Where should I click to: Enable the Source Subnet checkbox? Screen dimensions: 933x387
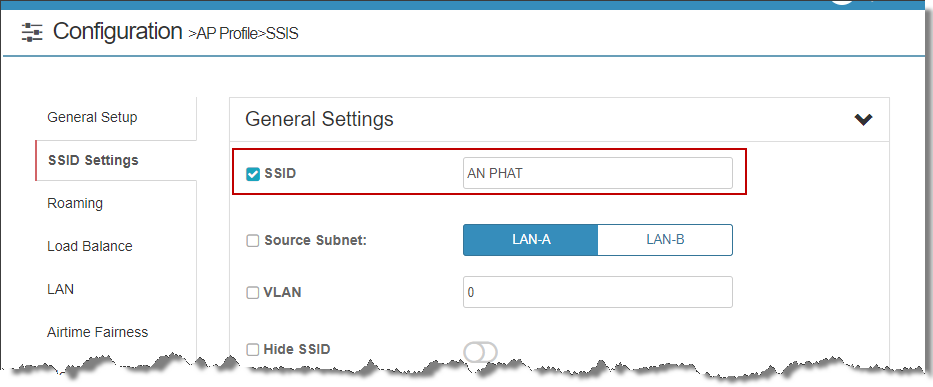(x=253, y=241)
